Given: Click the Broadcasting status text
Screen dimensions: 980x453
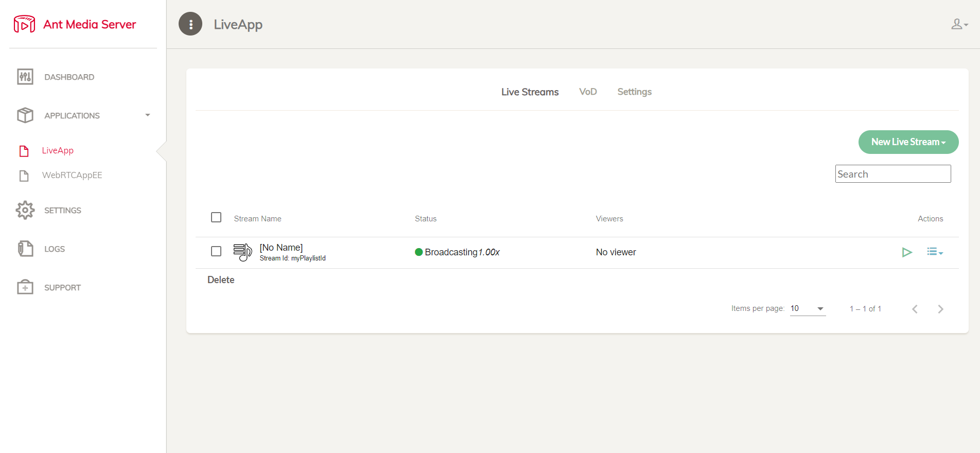Looking at the screenshot, I should pyautogui.click(x=451, y=252).
